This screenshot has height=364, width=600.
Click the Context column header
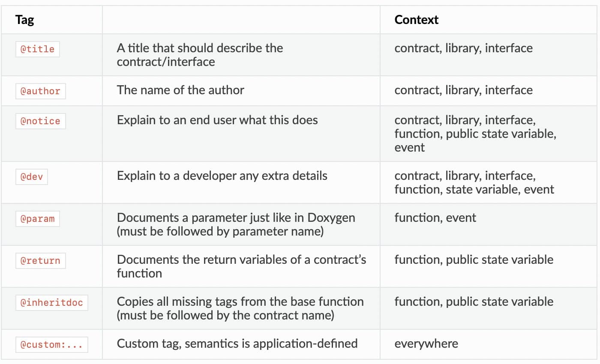coord(416,20)
